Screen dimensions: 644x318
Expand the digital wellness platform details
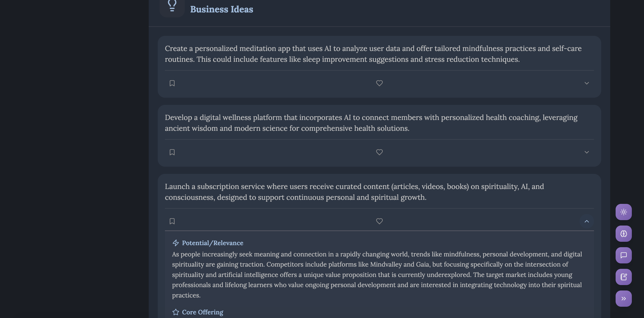tap(587, 152)
